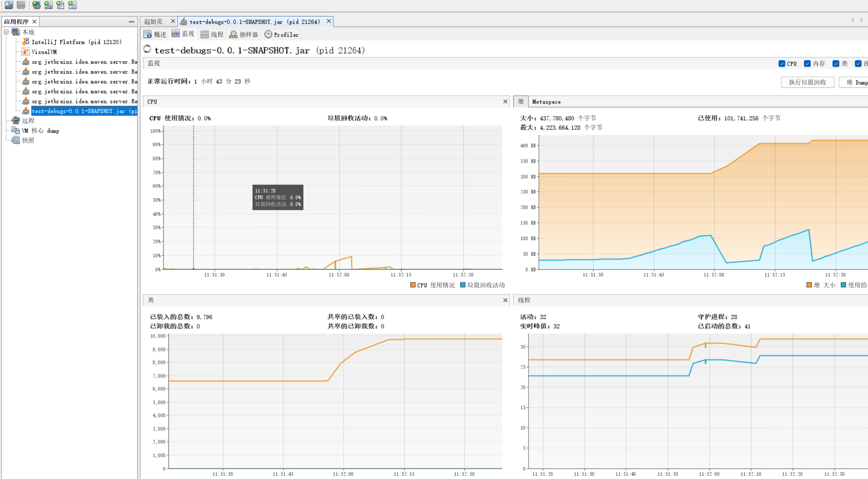Screen dimensions: 868x479
Task: Toggle the partly hidden threads graph checkbox
Action: (858, 64)
